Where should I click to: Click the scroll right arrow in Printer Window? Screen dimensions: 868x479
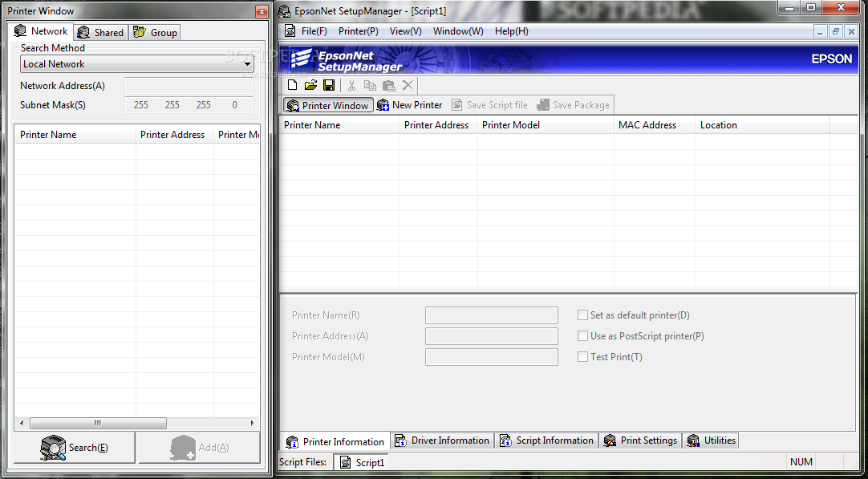tap(253, 423)
